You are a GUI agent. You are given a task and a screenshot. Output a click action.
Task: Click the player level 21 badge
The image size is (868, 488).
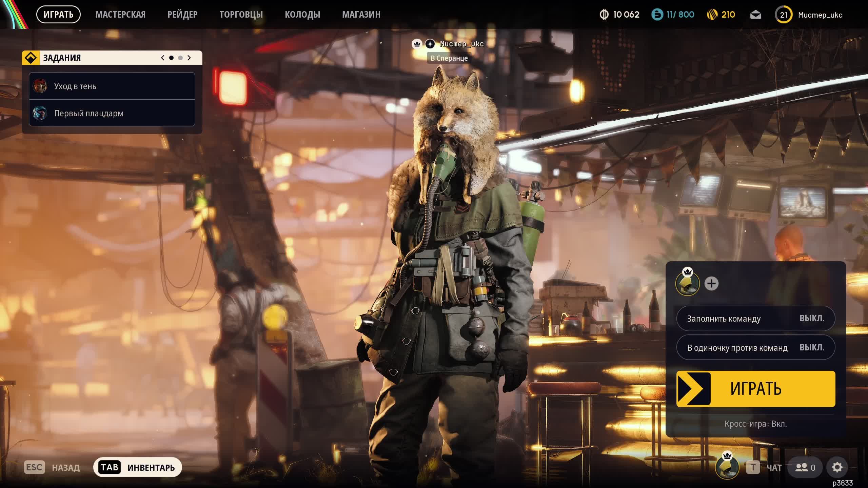tap(783, 15)
